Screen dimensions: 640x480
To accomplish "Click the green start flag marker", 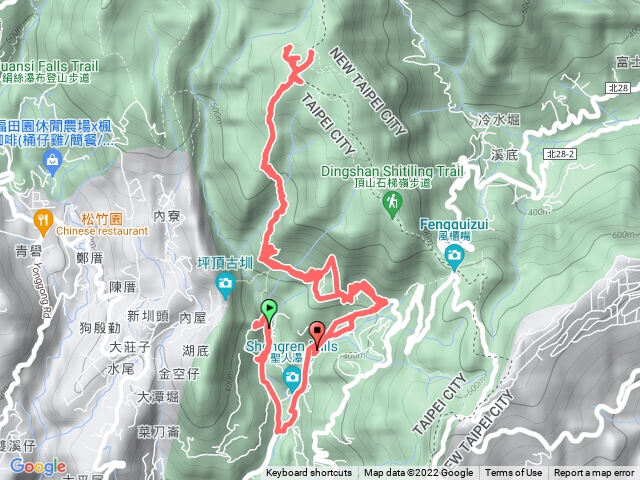I will (269, 312).
